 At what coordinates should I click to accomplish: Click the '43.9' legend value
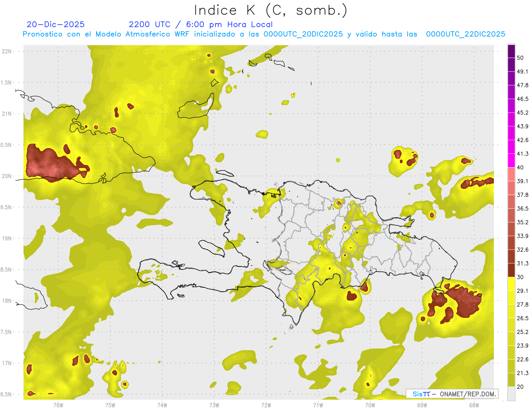[x=523, y=126]
